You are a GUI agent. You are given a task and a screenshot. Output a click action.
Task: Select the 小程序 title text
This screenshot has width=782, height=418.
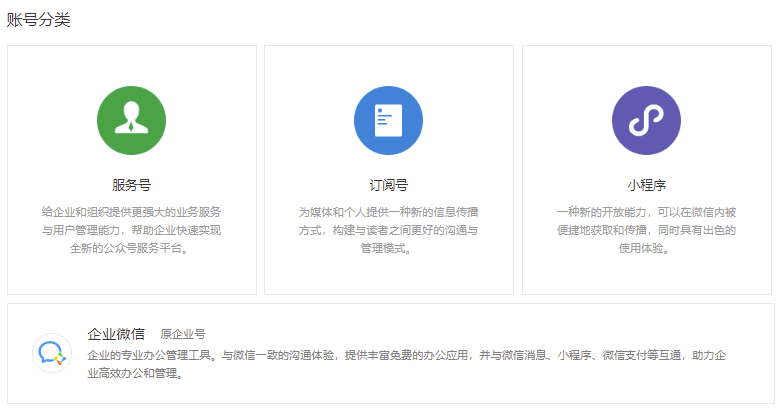646,185
